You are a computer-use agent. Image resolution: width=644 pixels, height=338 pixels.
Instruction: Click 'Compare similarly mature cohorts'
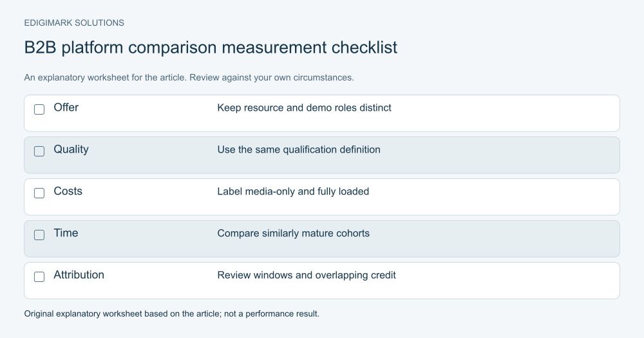tap(293, 234)
